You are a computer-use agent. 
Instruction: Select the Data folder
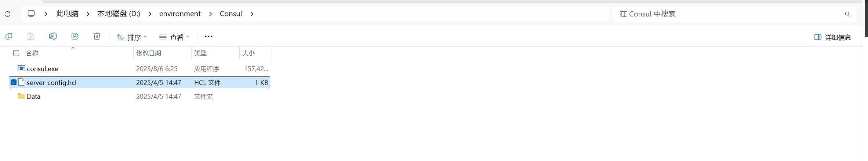point(33,97)
